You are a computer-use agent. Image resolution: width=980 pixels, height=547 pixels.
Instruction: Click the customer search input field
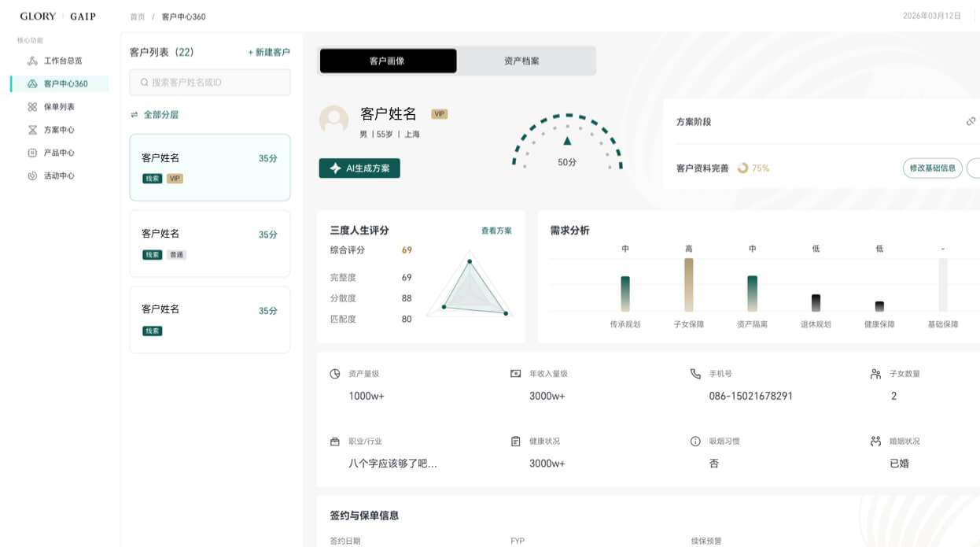[x=210, y=82]
